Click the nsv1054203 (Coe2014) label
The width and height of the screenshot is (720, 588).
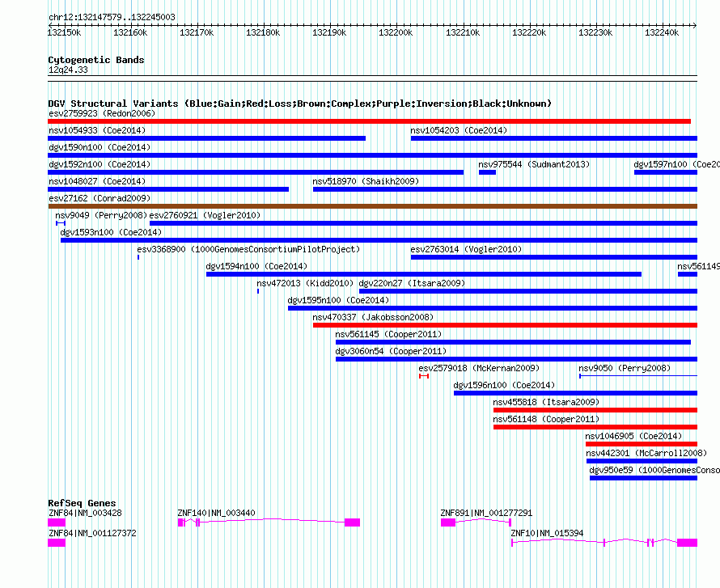tap(459, 130)
